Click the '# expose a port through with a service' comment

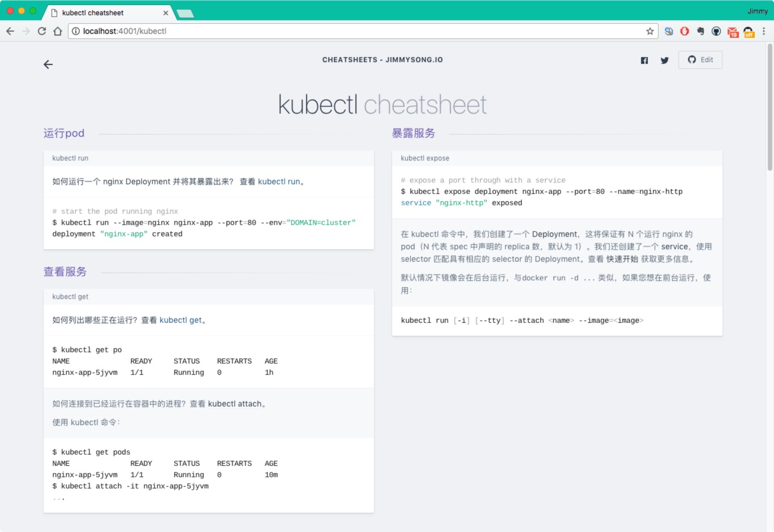pyautogui.click(x=483, y=180)
